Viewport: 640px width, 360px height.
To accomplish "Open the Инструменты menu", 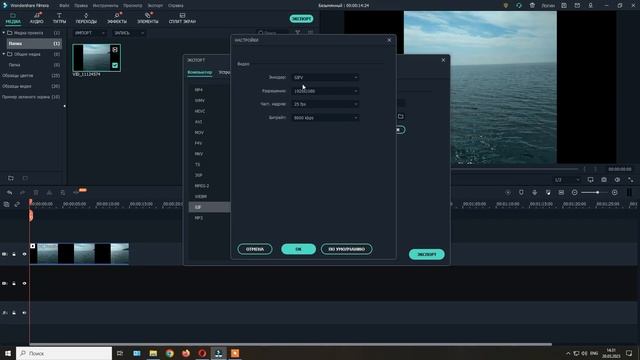I will [x=105, y=6].
